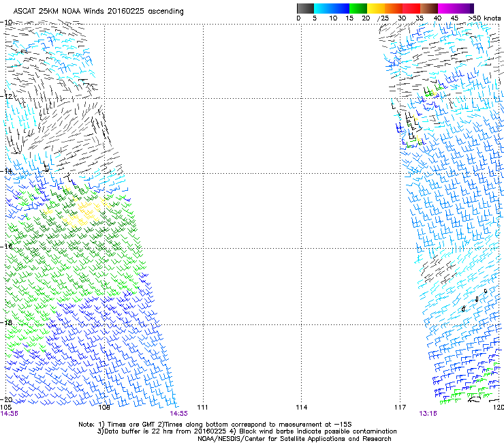Click the '45' label under the color scale
Image resolution: width=504 pixels, height=443 pixels.
(x=454, y=18)
